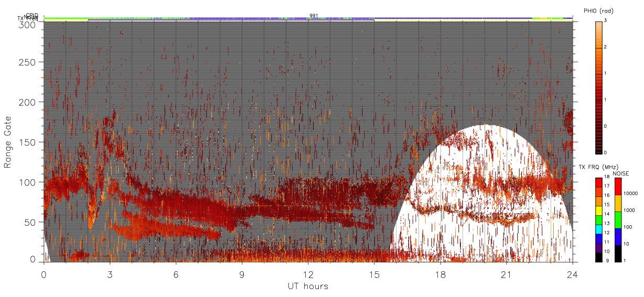Click the green 13–14 MHz swatch in TX FRQ legend

click(x=598, y=220)
